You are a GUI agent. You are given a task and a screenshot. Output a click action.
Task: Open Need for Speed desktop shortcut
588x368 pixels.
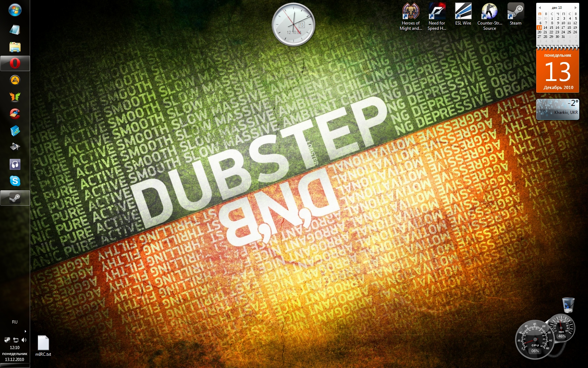point(437,17)
